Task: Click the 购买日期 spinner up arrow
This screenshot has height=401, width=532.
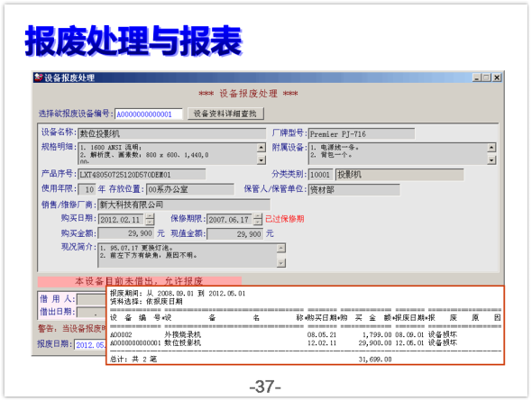Action: tap(150, 216)
